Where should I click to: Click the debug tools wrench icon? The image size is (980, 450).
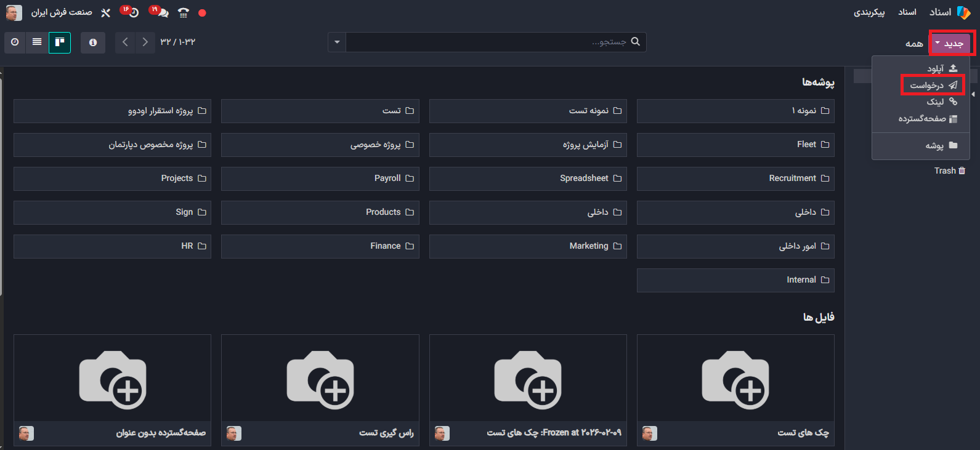pos(106,13)
